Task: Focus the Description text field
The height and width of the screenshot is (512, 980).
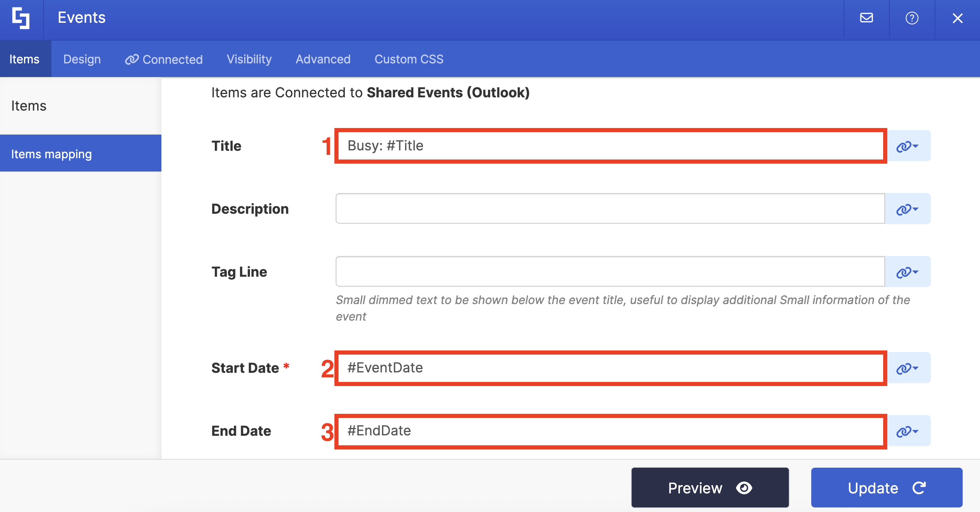Action: point(610,209)
